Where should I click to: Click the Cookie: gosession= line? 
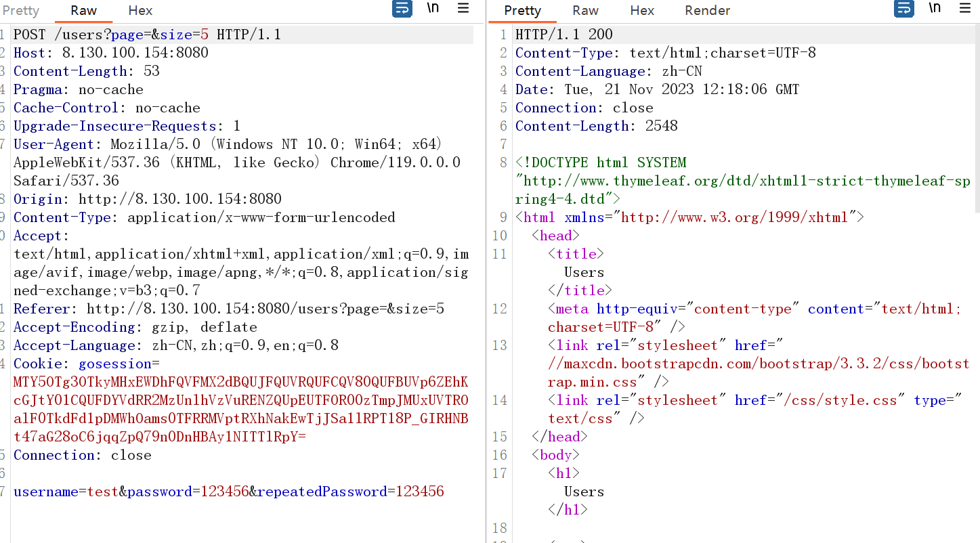(87, 364)
